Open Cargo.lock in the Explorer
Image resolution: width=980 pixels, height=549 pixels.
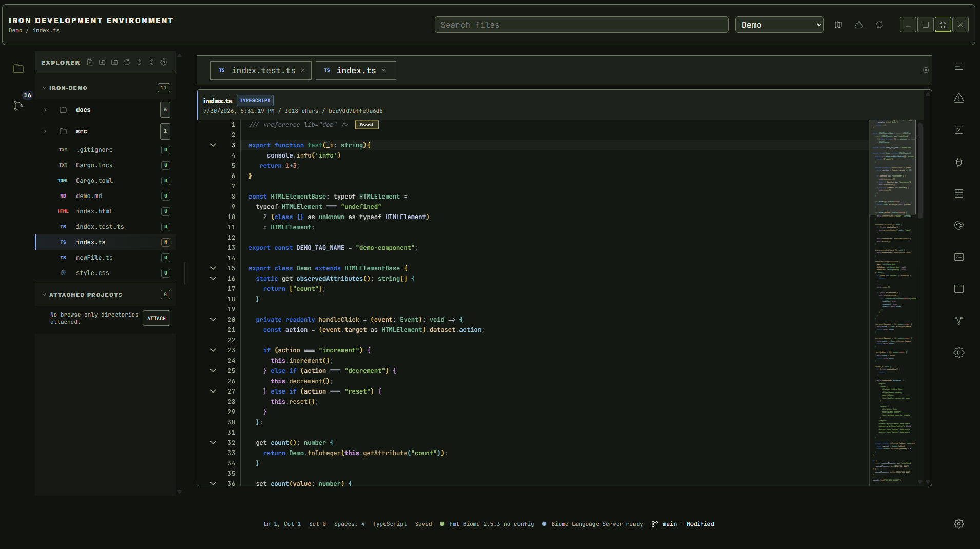pyautogui.click(x=105, y=165)
